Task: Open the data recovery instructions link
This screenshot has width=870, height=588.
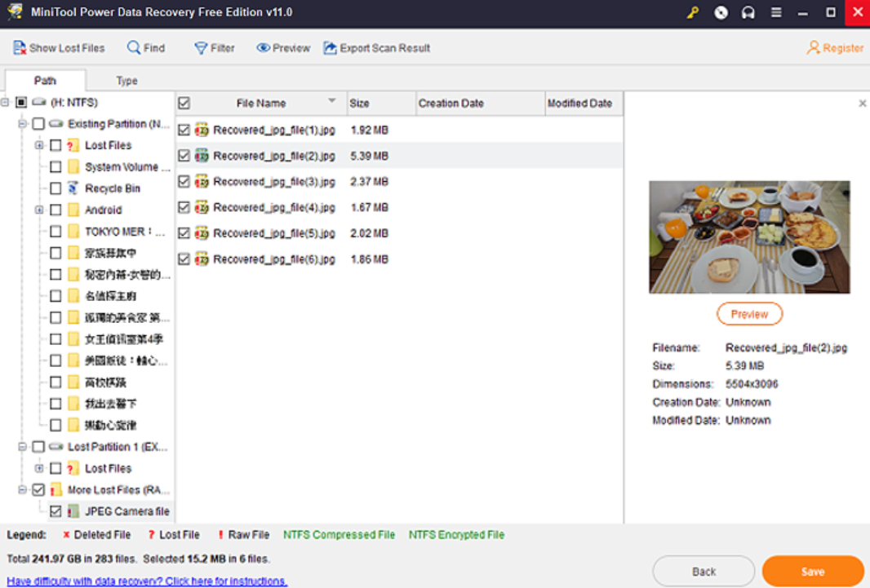Action: click(x=147, y=581)
